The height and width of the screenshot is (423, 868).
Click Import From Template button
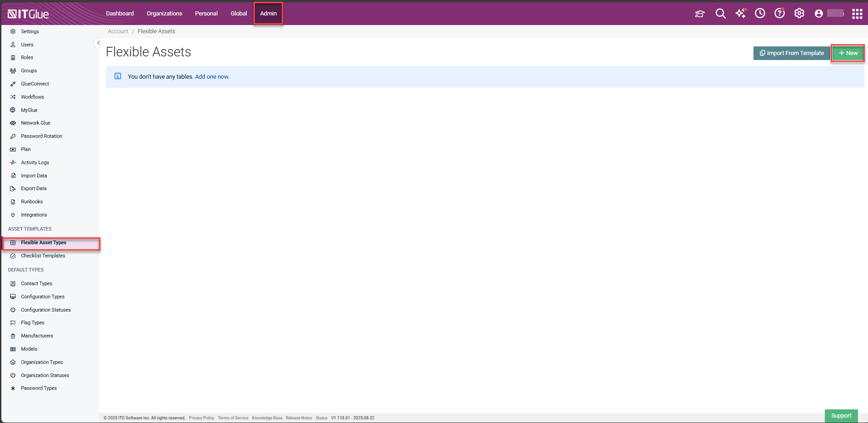click(792, 53)
